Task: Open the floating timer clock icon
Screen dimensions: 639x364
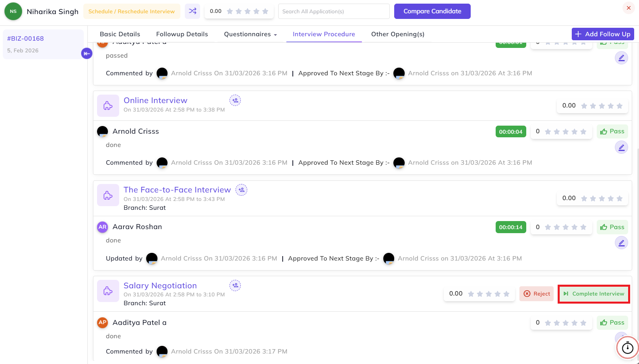Action: coord(627,347)
